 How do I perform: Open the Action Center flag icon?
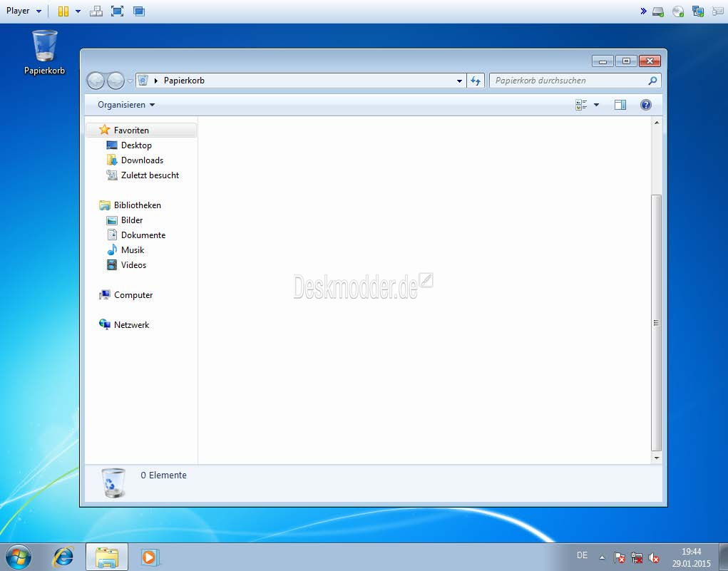click(620, 557)
